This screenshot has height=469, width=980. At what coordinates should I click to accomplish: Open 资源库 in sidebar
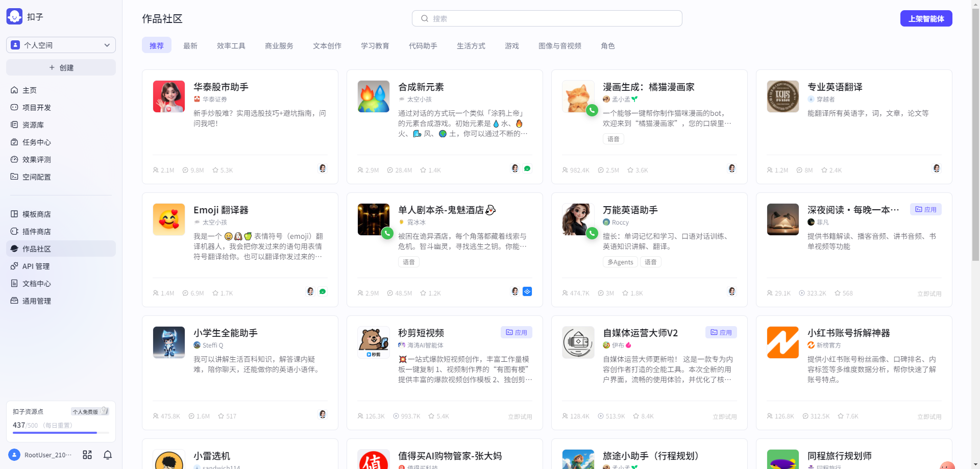61,125
